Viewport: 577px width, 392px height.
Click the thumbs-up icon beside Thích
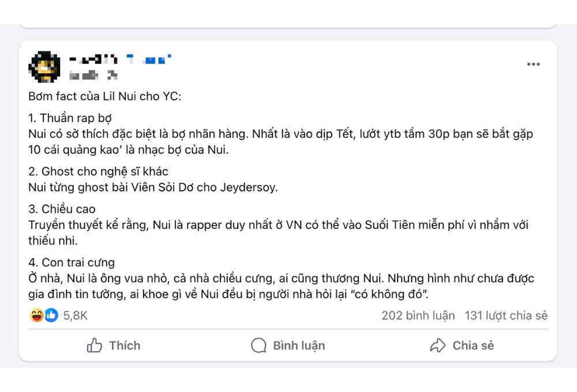[95, 345]
